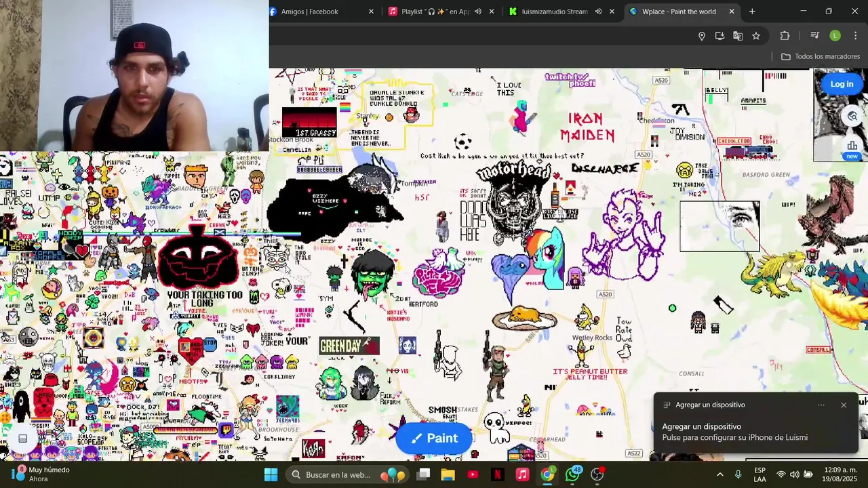Click the blue Paint button
Viewport: 868px width, 488px height.
coord(434,439)
